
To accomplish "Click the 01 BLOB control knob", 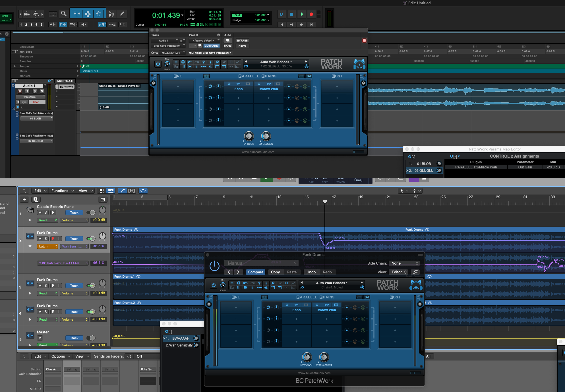I will (x=249, y=136).
